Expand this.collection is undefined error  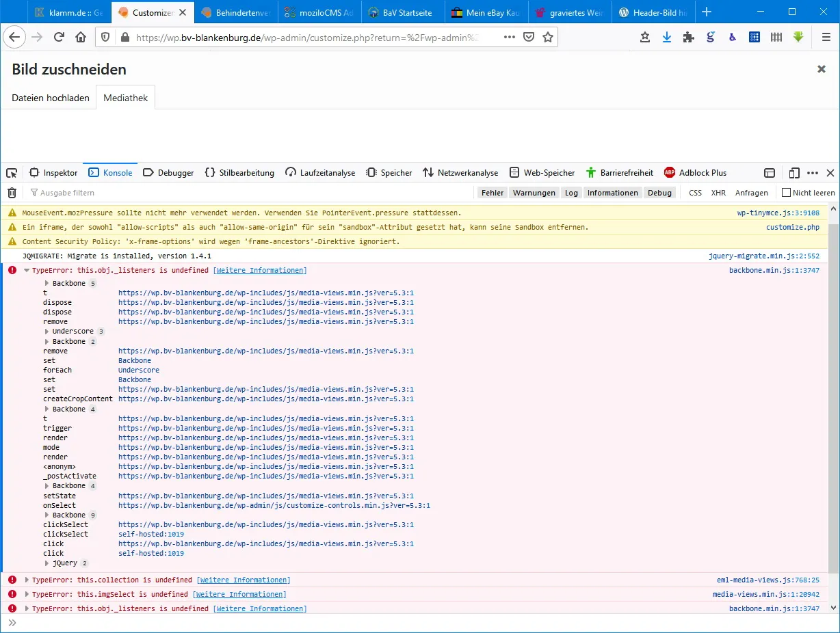[x=27, y=580]
